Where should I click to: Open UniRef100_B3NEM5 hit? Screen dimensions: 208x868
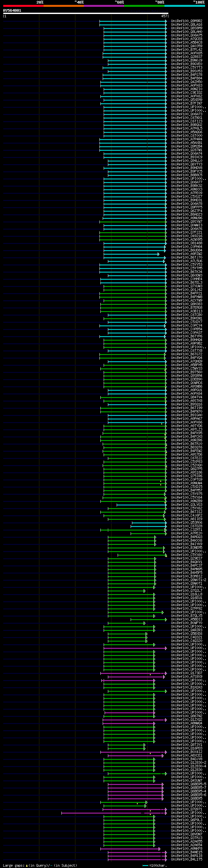click(187, 548)
